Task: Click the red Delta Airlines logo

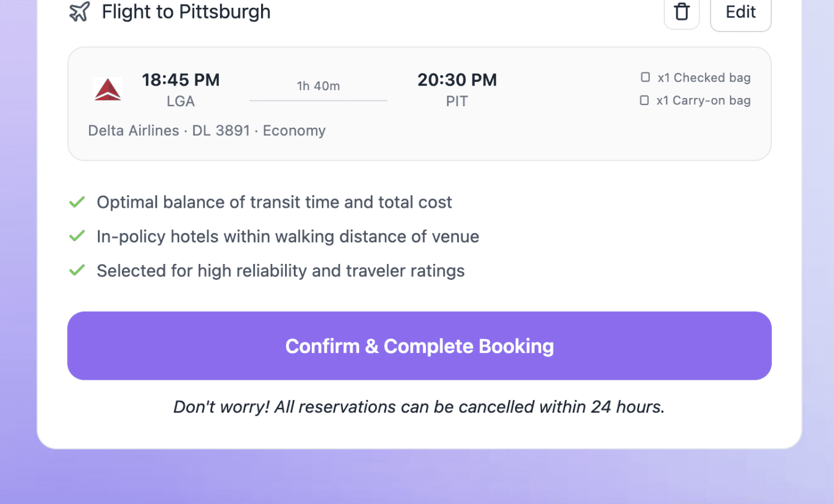Action: coord(108,90)
